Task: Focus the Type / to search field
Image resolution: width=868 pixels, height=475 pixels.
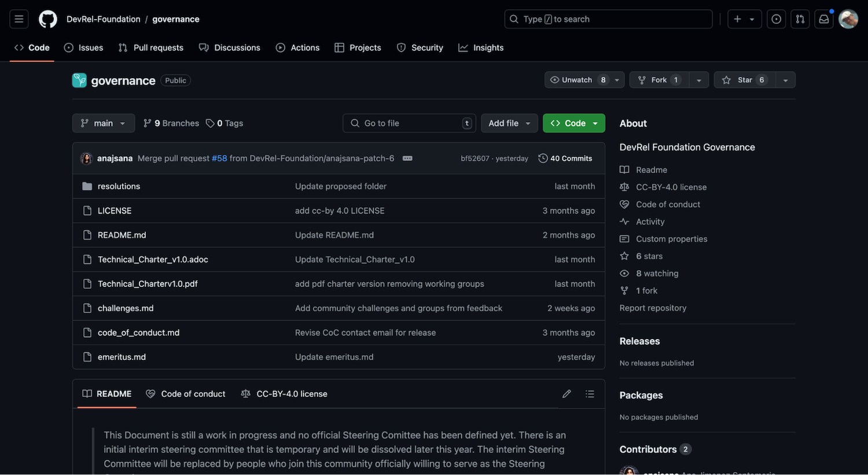Action: click(608, 19)
